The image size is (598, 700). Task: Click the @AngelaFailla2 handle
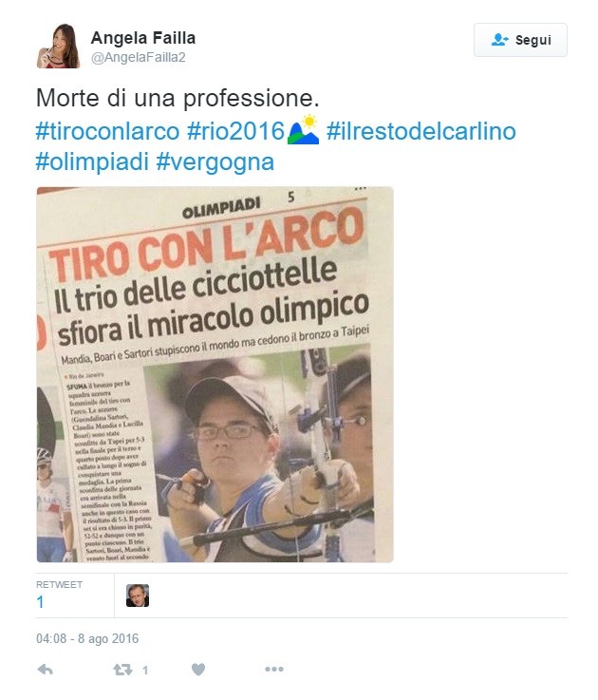pyautogui.click(x=139, y=57)
